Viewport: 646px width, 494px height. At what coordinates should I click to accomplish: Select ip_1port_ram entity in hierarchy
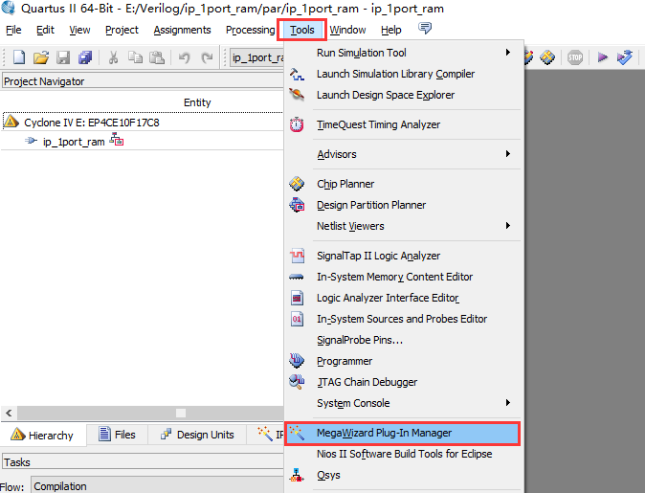pyautogui.click(x=74, y=142)
